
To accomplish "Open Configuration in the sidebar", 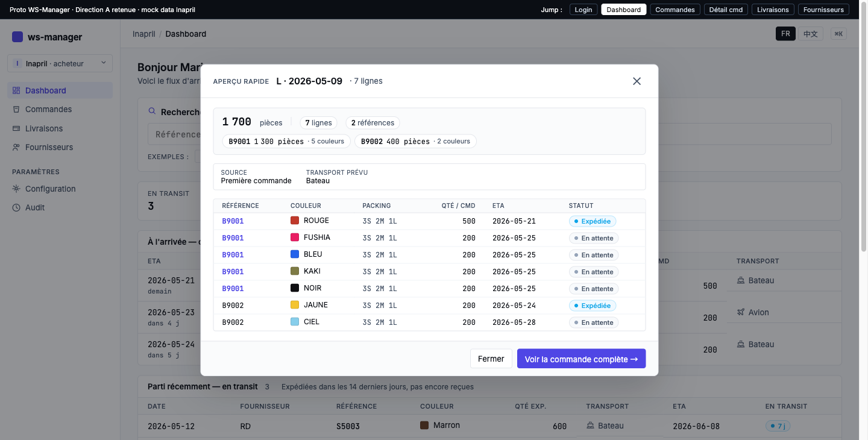I will pyautogui.click(x=60, y=189).
